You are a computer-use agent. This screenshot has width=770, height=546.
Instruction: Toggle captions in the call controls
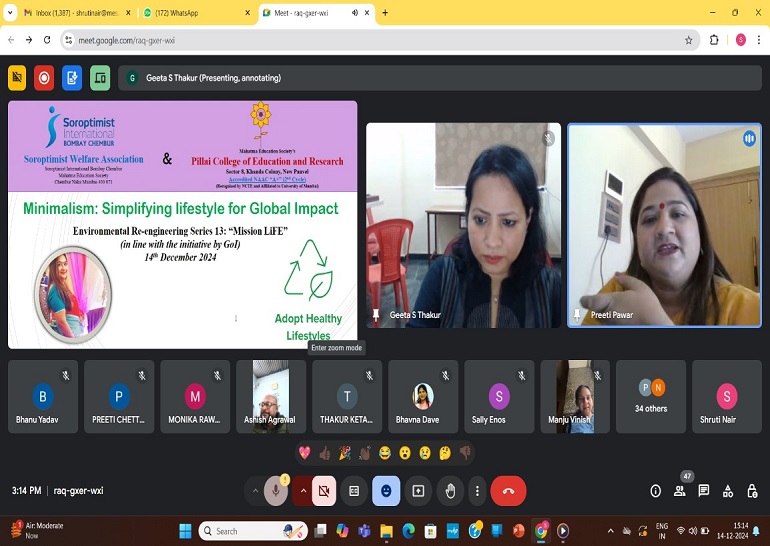point(354,491)
